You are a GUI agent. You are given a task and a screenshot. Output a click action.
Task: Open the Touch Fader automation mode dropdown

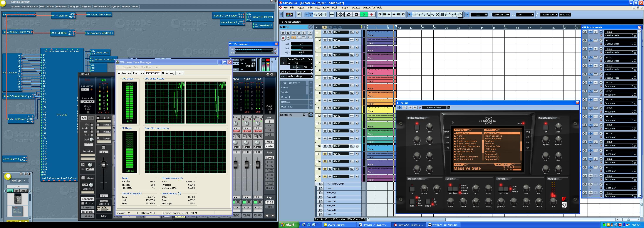pos(549,15)
